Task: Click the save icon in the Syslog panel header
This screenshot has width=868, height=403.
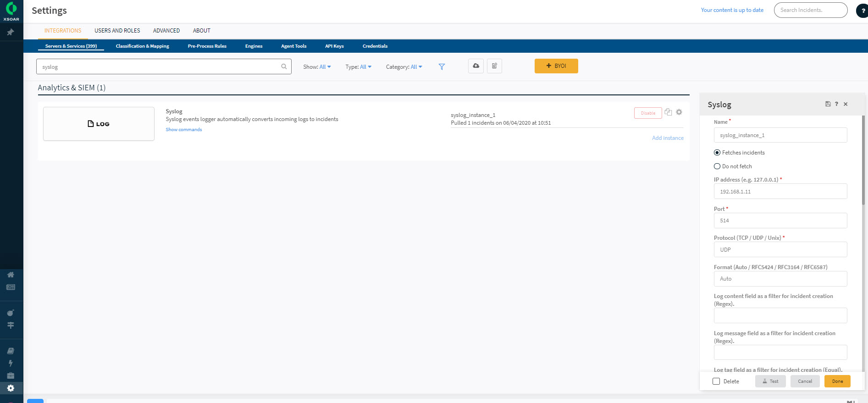Action: (828, 104)
